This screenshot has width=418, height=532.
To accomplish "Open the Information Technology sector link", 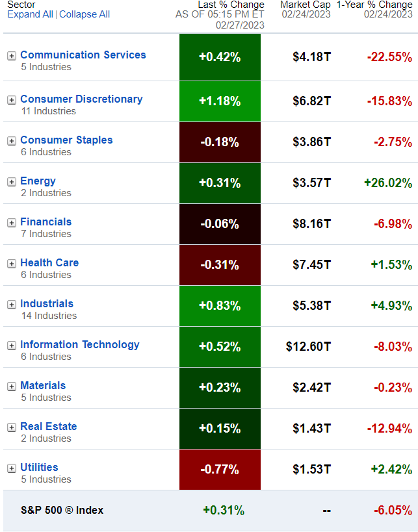I will pos(79,344).
